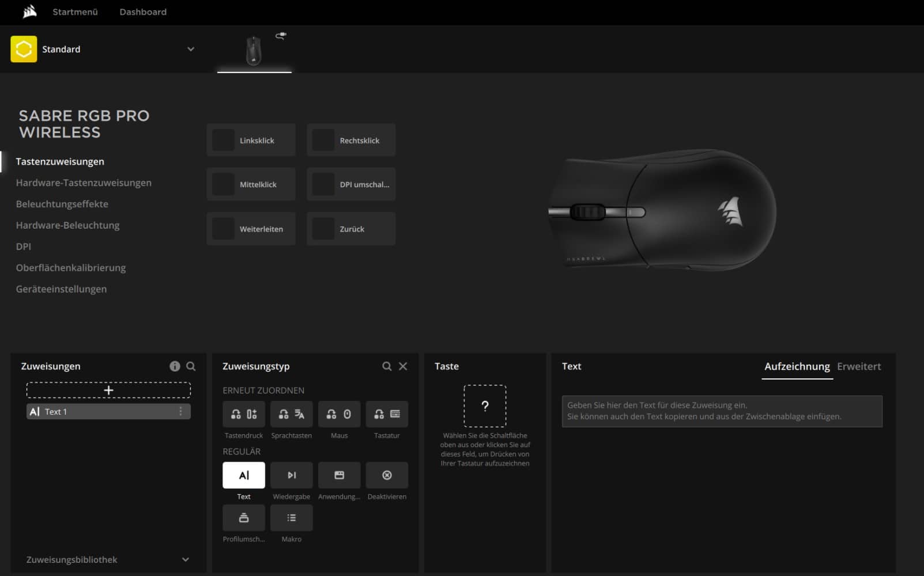Pick the Tastatur assignment type
The image size is (924, 576).
387,414
